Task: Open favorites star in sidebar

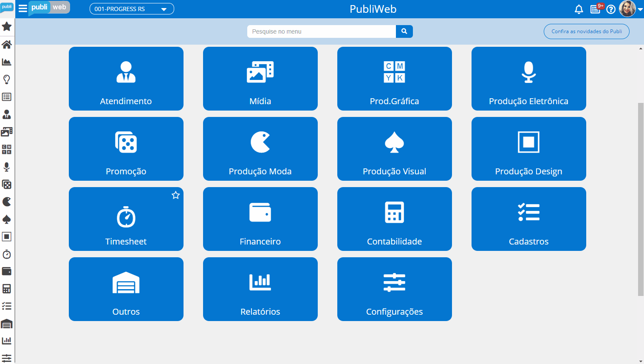Action: [7, 26]
